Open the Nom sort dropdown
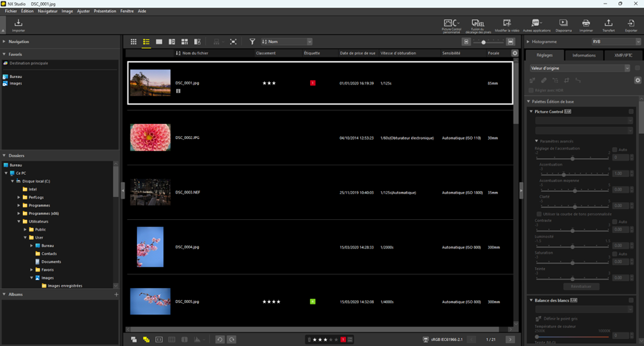The height and width of the screenshot is (346, 644). coord(287,42)
